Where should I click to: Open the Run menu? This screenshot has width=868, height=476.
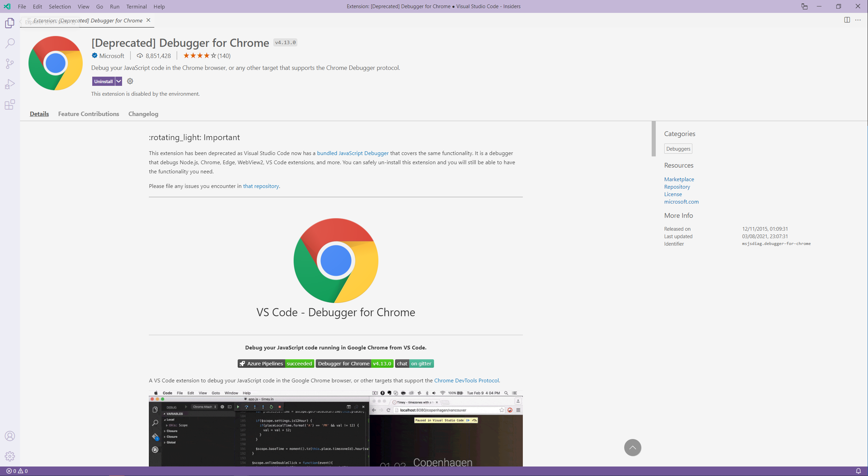115,6
